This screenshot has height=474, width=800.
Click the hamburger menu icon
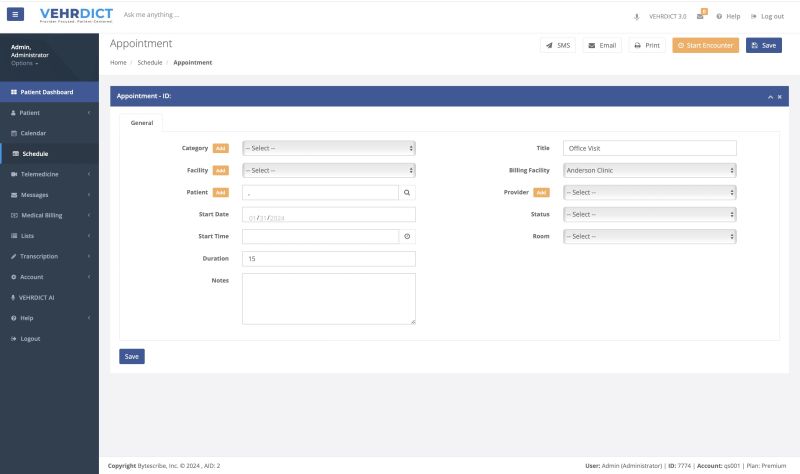pyautogui.click(x=15, y=15)
